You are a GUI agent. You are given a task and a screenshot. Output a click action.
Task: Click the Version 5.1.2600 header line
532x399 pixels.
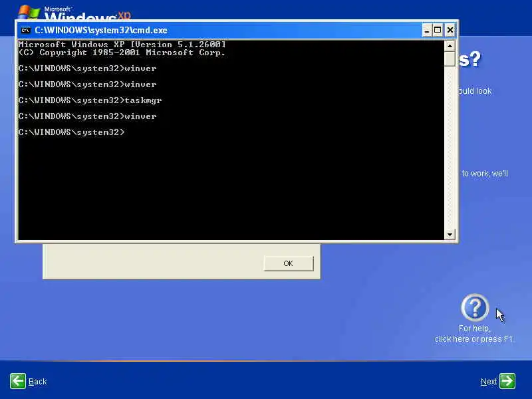coord(122,45)
